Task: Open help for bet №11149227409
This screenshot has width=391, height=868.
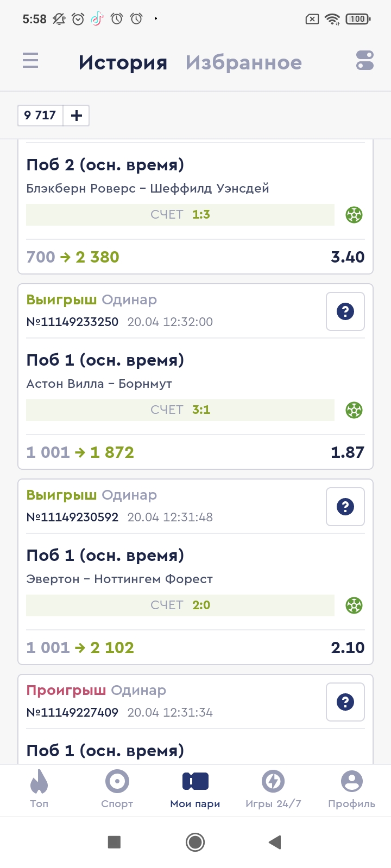Action: point(345,702)
